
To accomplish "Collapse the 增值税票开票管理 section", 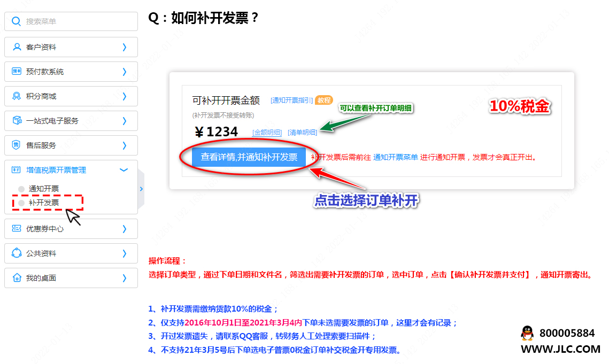I will [x=124, y=170].
